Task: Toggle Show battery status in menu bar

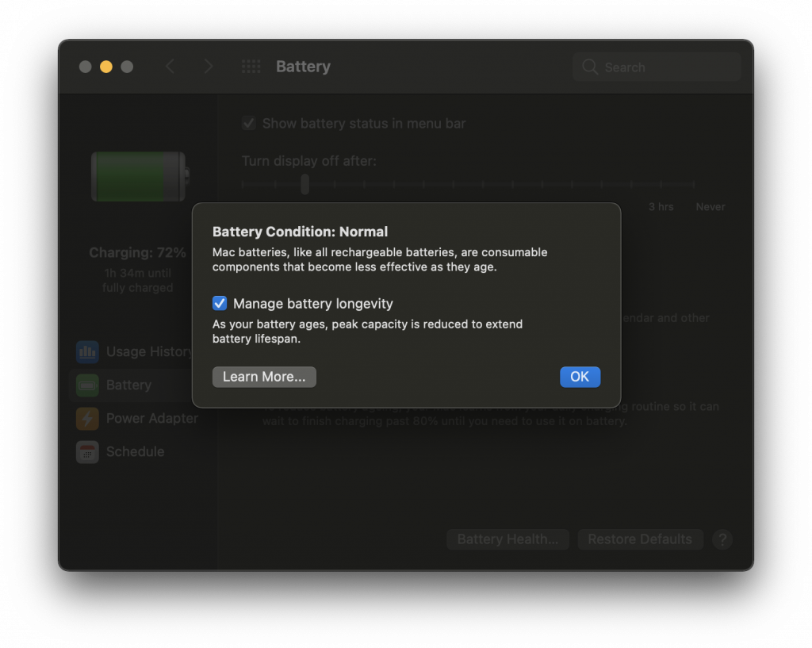Action: tap(248, 123)
